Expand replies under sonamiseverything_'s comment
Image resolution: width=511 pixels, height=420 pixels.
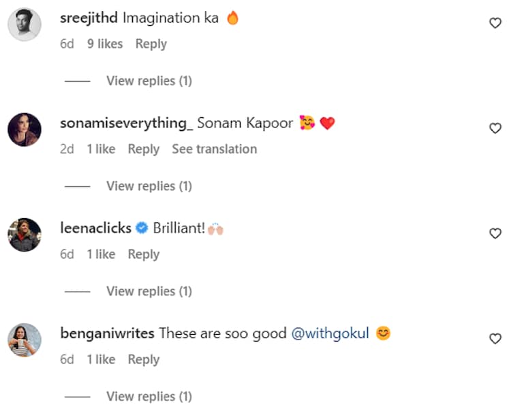[x=149, y=186]
